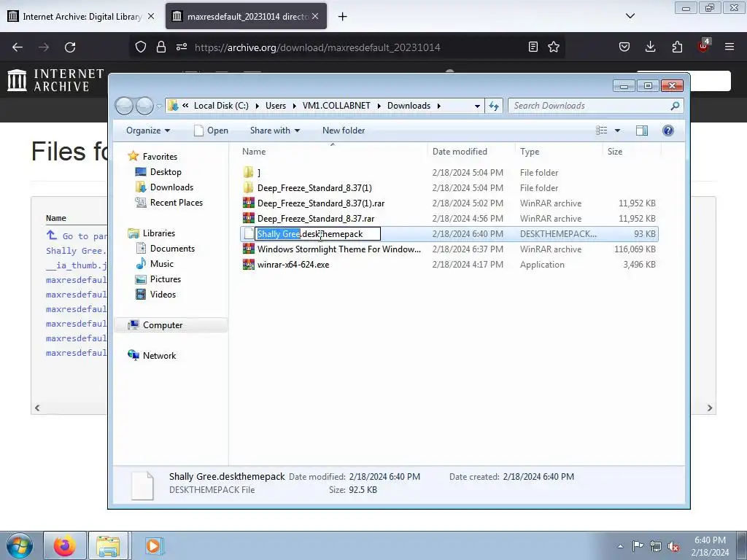Sort files by Name column
Viewport: 747px width, 560px height.
[333, 152]
